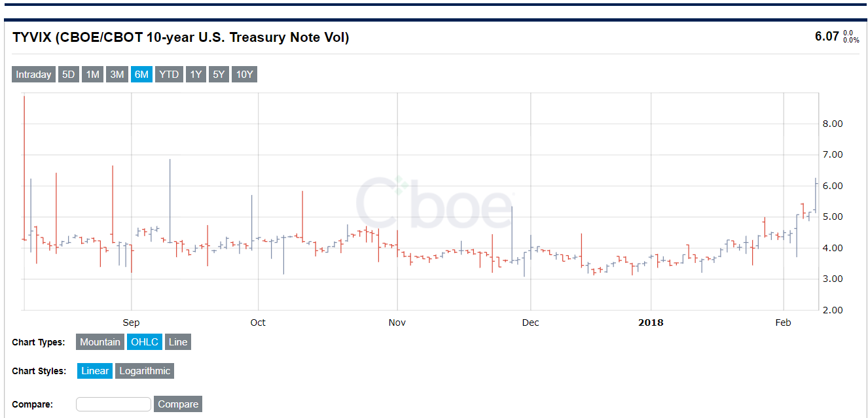The image size is (868, 418).
Task: Switch chart type to Mountain
Action: point(100,342)
